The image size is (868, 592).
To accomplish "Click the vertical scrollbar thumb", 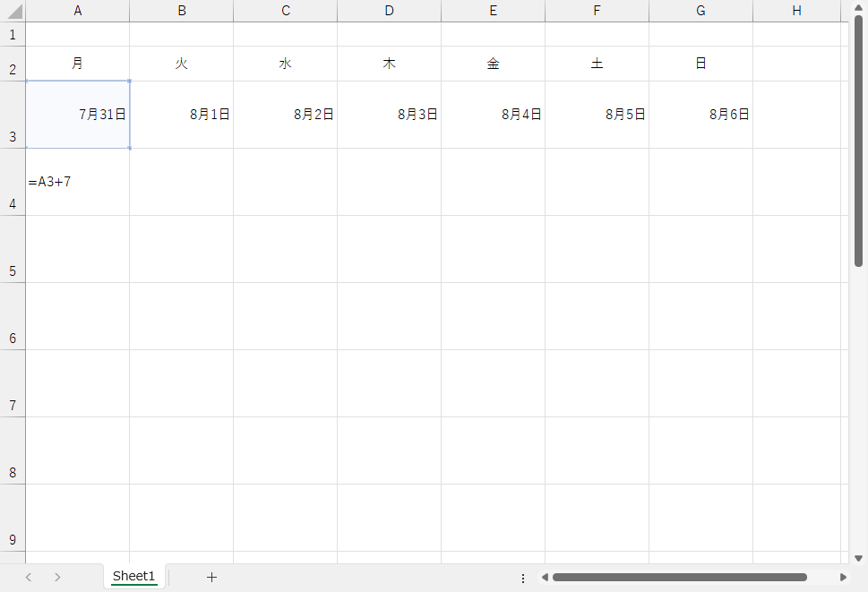I will (858, 142).
